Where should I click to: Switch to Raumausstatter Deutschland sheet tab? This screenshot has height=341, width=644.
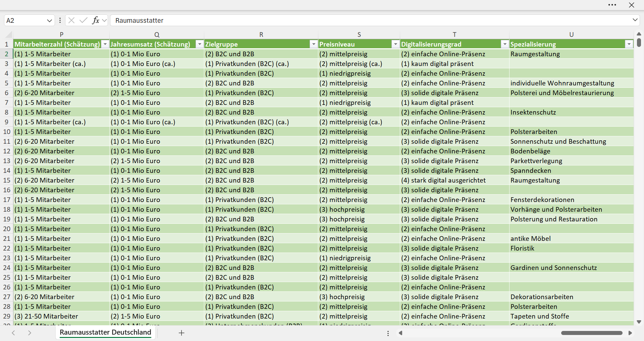(x=105, y=332)
